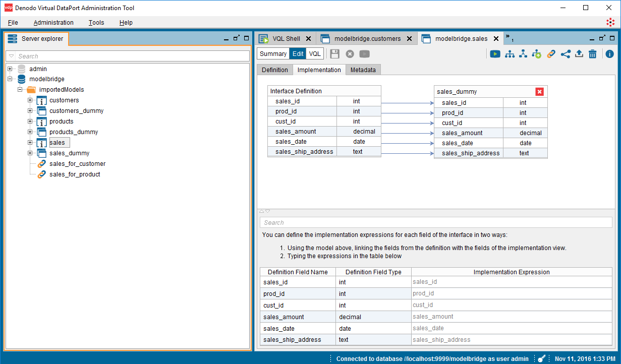Click the customers interface view icon

41,100
